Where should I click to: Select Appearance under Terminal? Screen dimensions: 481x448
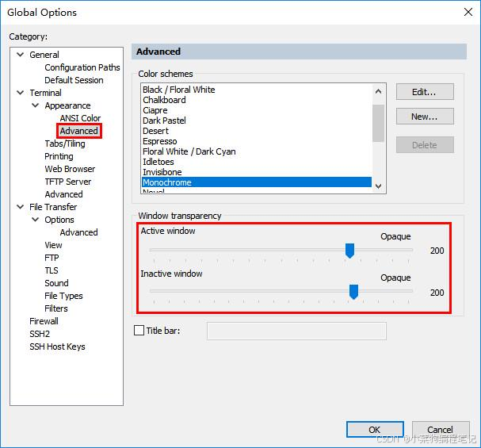coord(67,105)
